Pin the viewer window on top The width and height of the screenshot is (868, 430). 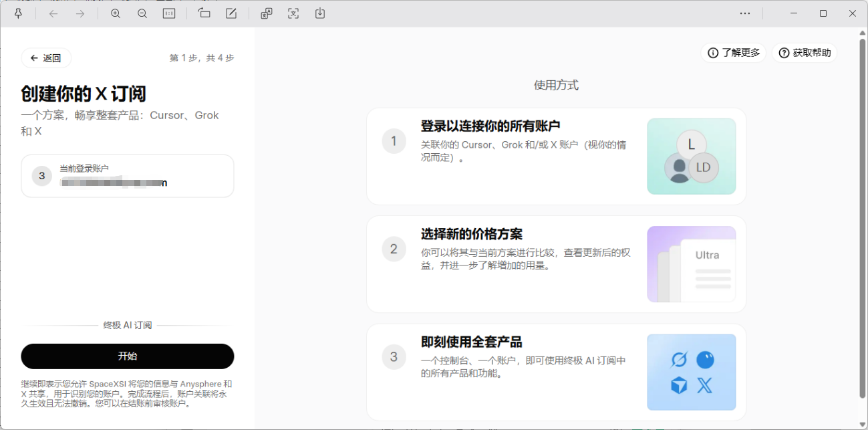[x=18, y=13]
